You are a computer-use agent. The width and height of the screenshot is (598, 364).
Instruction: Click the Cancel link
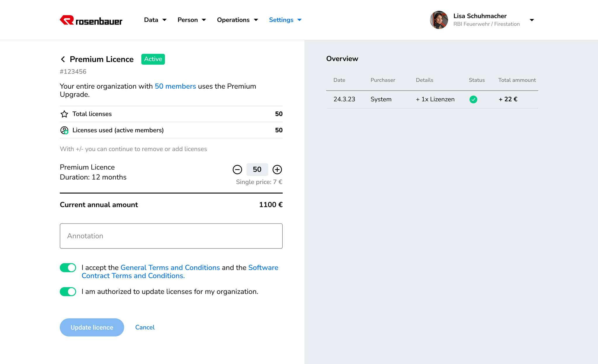coord(145,327)
